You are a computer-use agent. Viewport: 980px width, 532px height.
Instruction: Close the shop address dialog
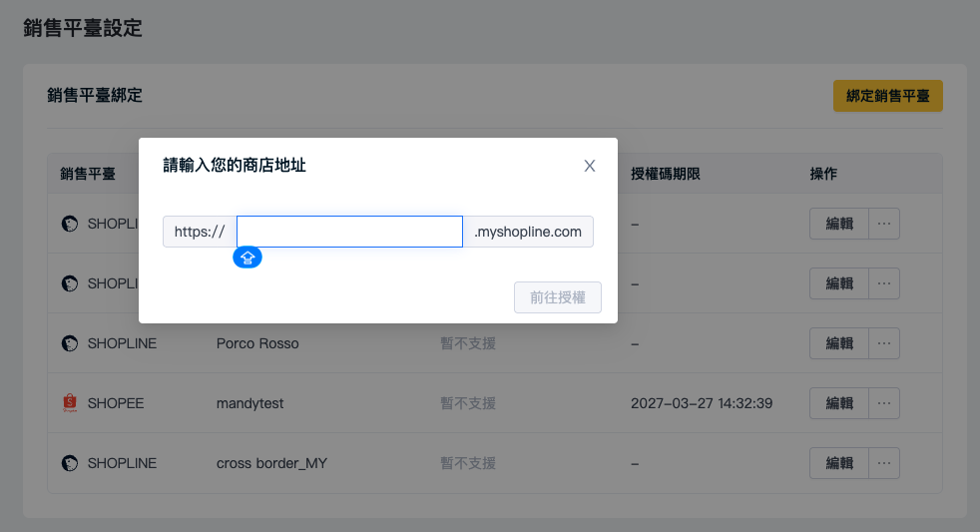click(x=590, y=166)
